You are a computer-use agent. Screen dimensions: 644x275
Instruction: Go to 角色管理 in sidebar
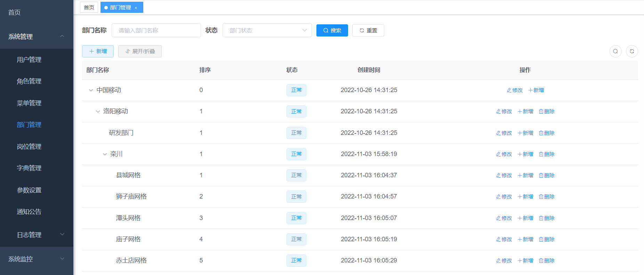[37, 81]
